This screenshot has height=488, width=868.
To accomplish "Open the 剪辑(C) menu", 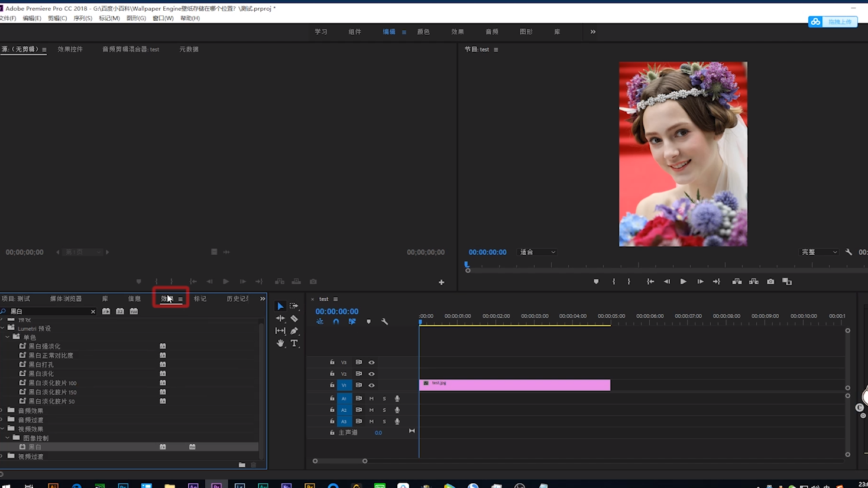I will coord(57,18).
